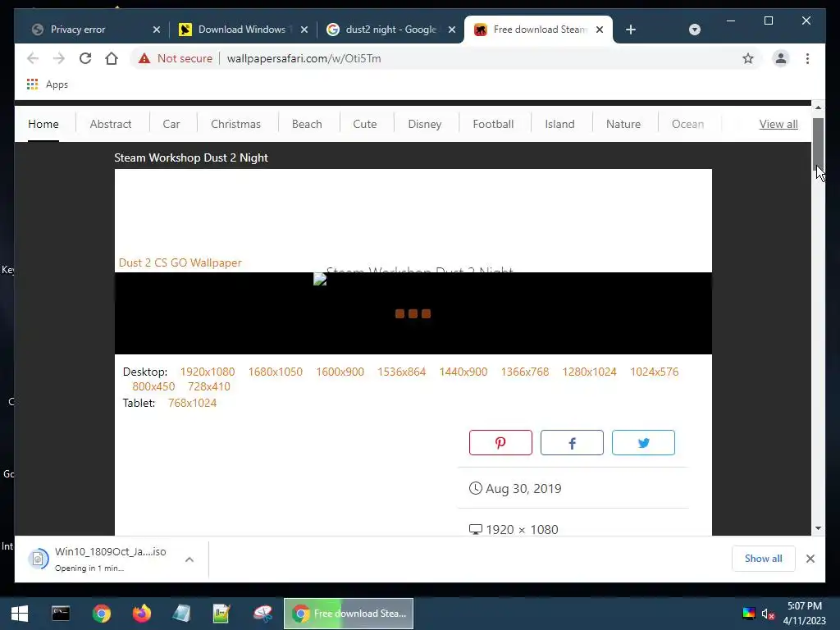
Task: Reload the page with the refresh icon
Action: [x=85, y=58]
